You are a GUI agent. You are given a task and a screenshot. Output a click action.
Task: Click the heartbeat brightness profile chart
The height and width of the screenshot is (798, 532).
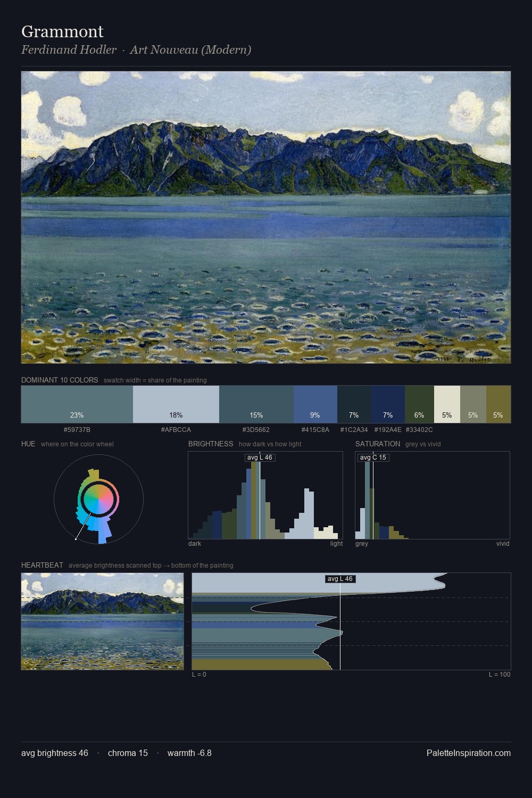point(351,621)
